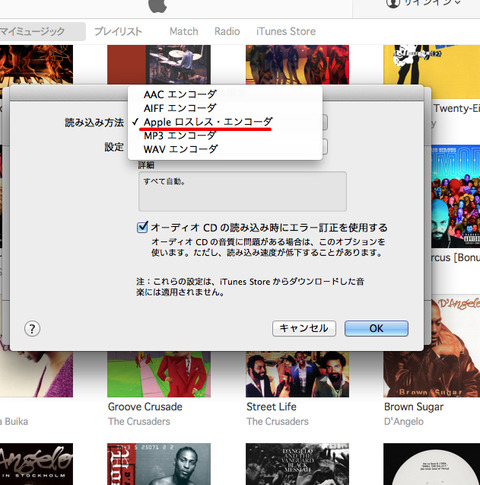Open Groove Crusade album cover
Viewport: 480px width, 485px height.
(x=159, y=374)
